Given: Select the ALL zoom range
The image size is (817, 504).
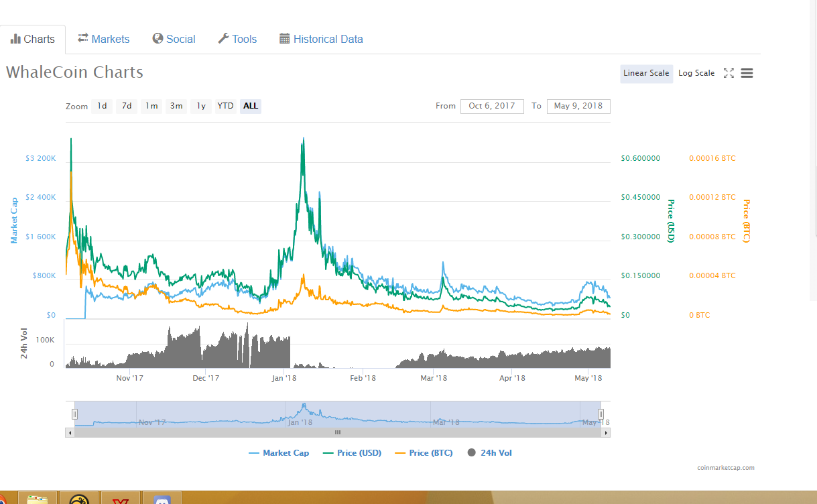Looking at the screenshot, I should (251, 106).
